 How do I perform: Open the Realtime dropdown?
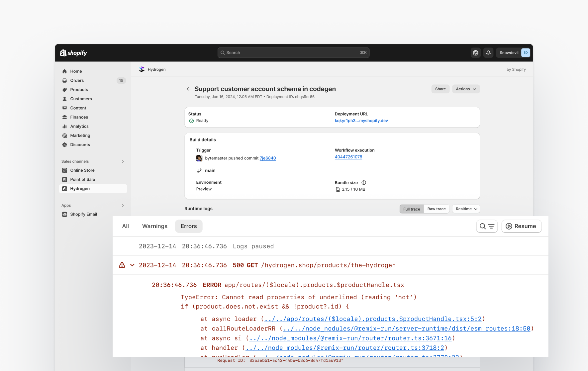(466, 209)
